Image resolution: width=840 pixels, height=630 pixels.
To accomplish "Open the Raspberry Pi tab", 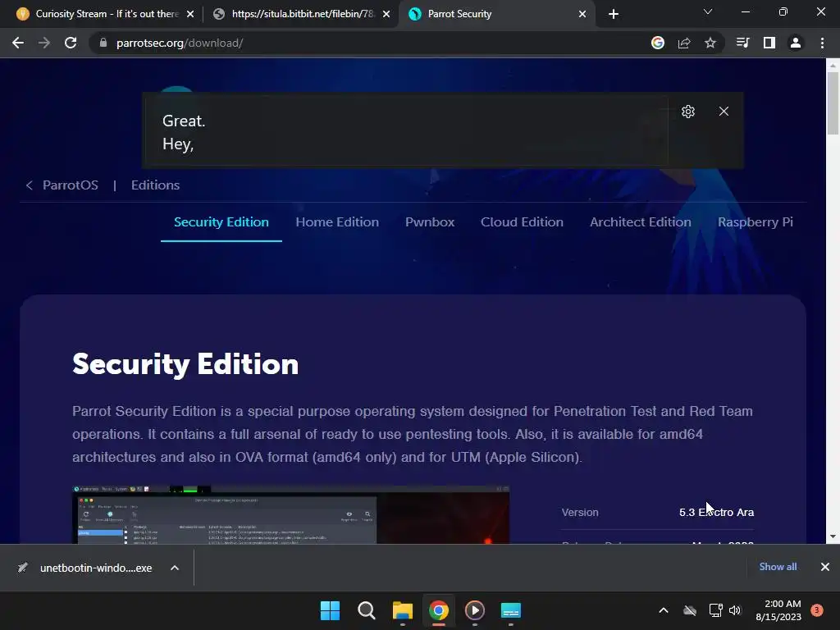I will click(x=756, y=221).
